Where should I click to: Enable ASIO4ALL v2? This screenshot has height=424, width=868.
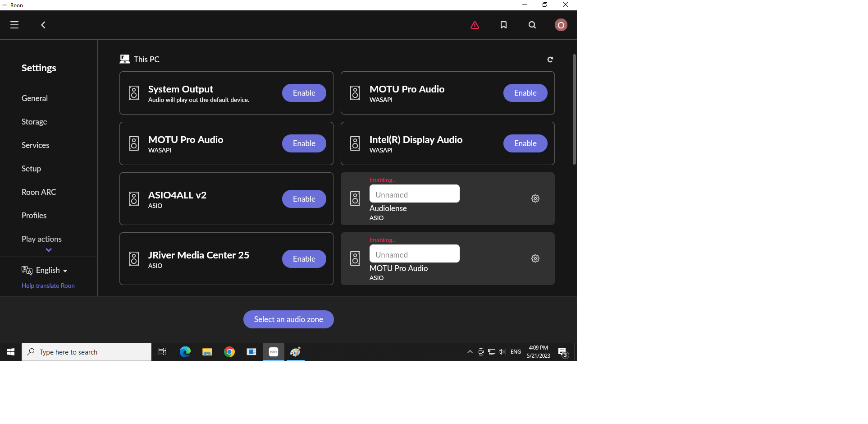click(x=304, y=199)
